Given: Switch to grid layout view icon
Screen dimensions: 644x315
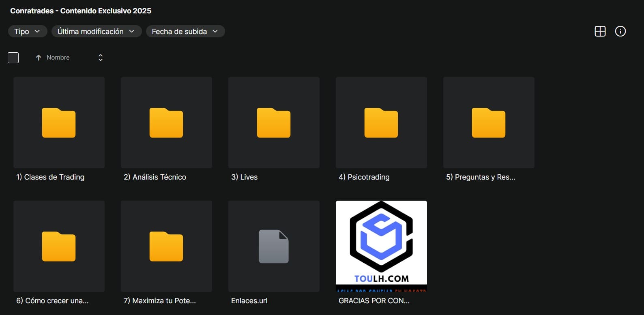Looking at the screenshot, I should coord(600,31).
